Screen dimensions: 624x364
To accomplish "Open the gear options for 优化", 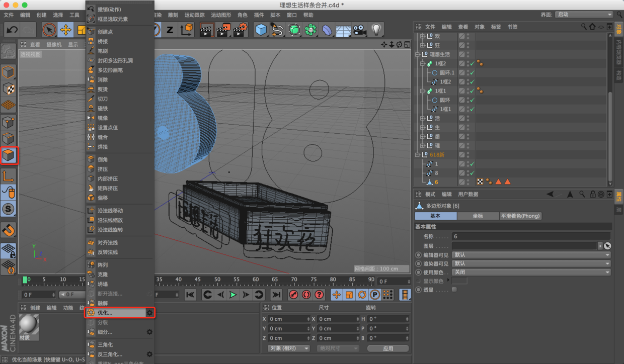I will coord(149,313).
